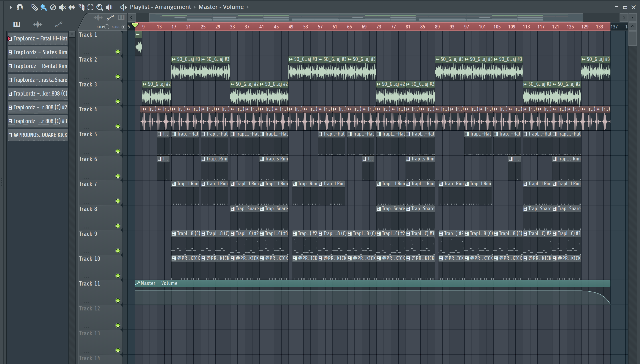This screenshot has width=640, height=364.
Task: Select TrapLordz - Fatal Hi-Hat pattern
Action: click(38, 38)
